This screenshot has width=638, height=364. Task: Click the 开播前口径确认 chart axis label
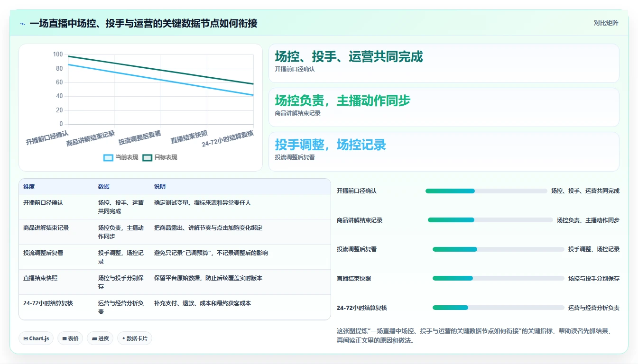[47, 138]
